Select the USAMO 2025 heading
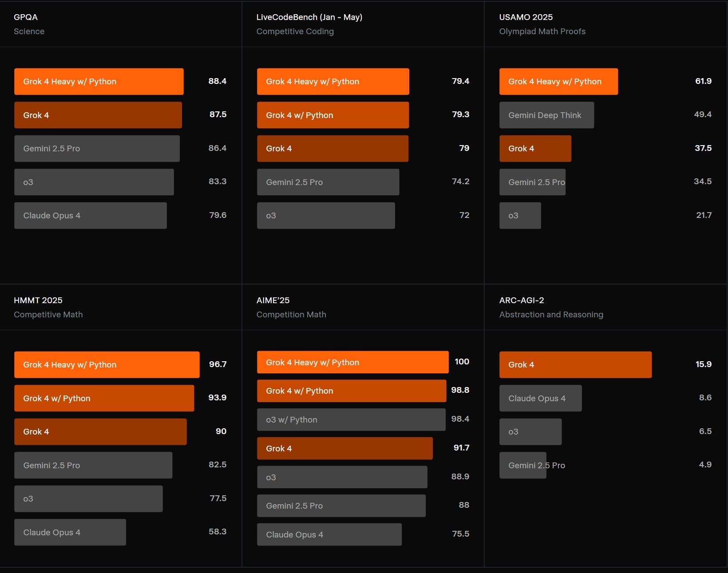This screenshot has width=728, height=573. point(526,17)
